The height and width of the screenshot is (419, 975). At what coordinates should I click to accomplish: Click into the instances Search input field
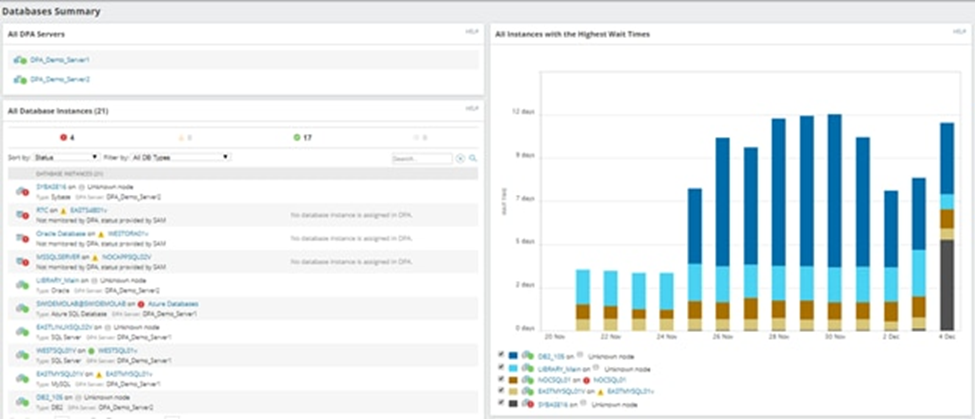click(422, 159)
